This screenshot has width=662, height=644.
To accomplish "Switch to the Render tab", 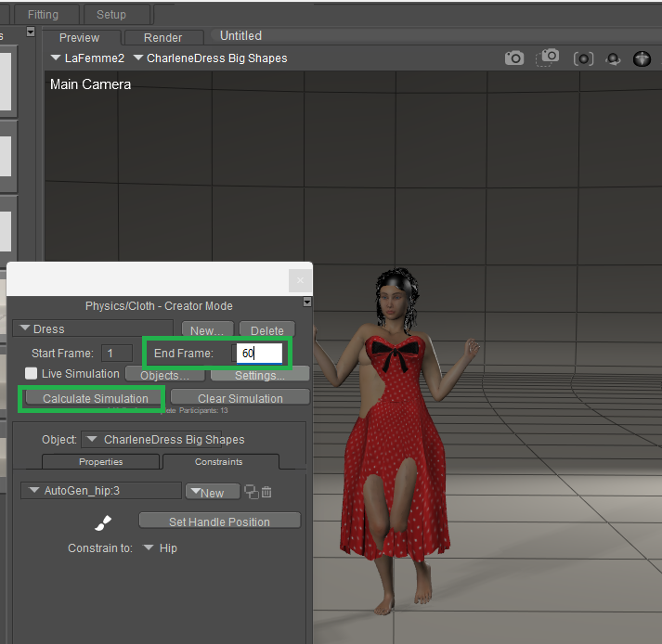I will coord(162,38).
